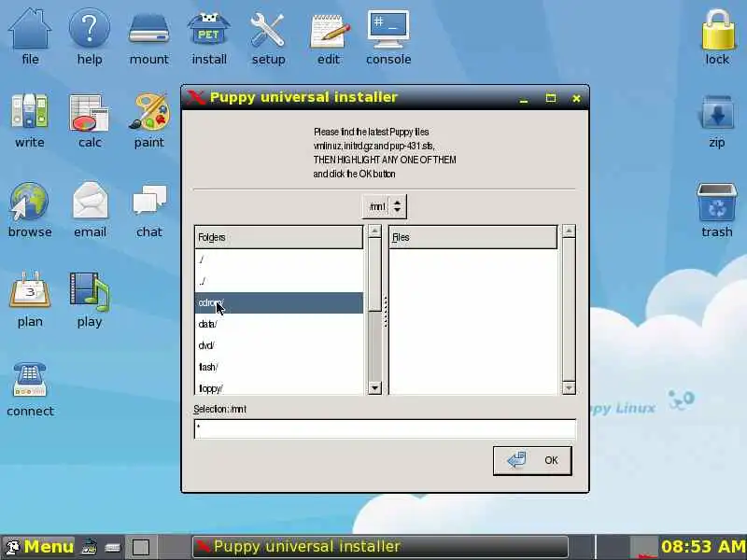
Task: Select the dvd/ folder
Action: [278, 345]
